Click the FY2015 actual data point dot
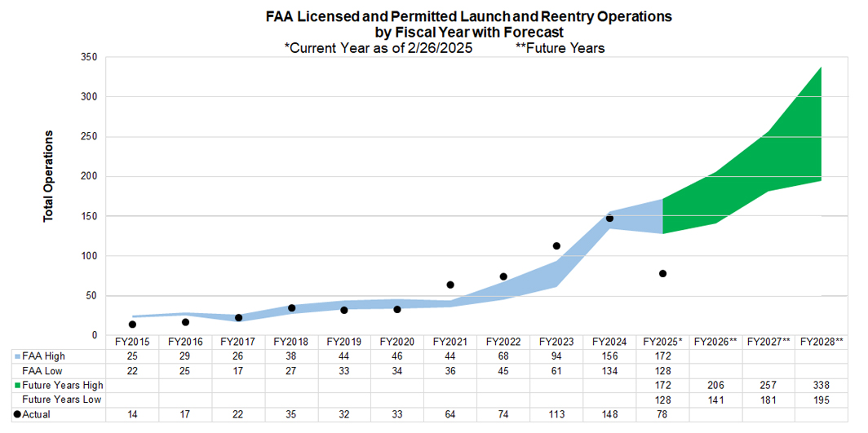This screenshot has width=868, height=433. point(132,325)
